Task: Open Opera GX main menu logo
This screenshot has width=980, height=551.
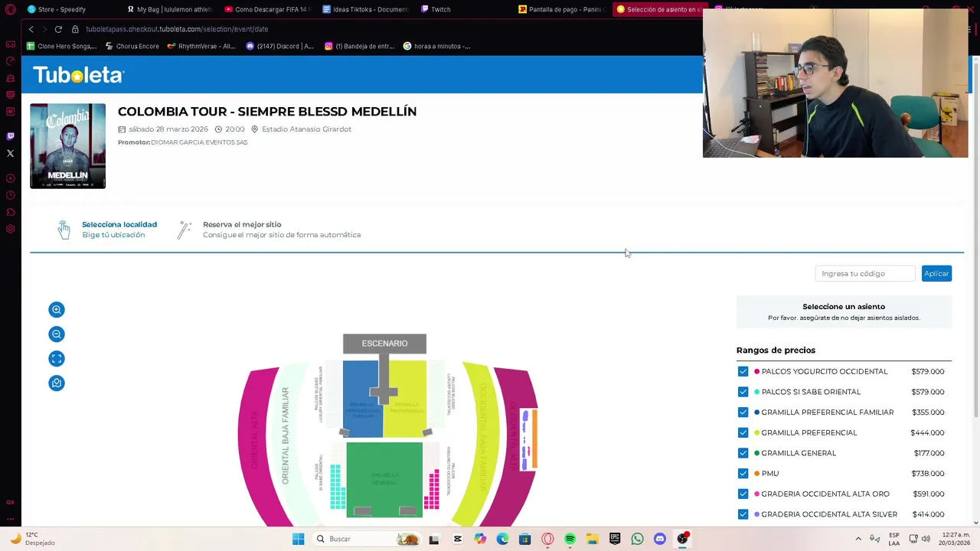Action: pyautogui.click(x=10, y=9)
